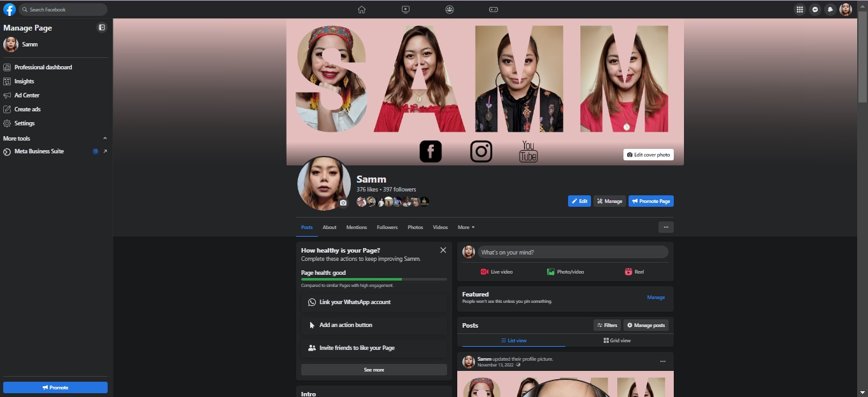Image resolution: width=868 pixels, height=397 pixels.
Task: Click the Page health progress bar
Action: pos(374,279)
